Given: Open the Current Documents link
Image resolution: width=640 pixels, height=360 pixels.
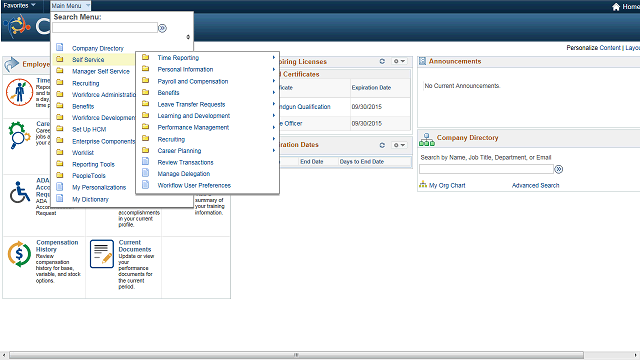Looking at the screenshot, I should (x=135, y=246).
